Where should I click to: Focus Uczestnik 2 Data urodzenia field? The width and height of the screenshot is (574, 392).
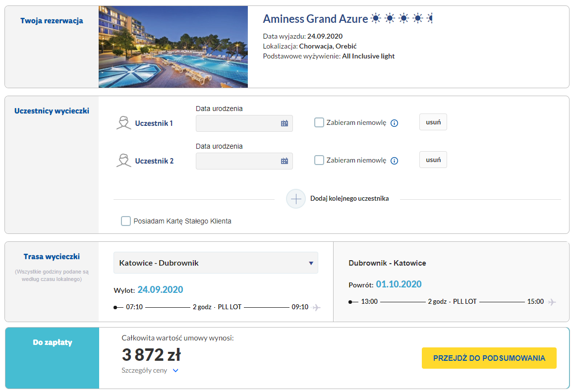tap(244, 161)
